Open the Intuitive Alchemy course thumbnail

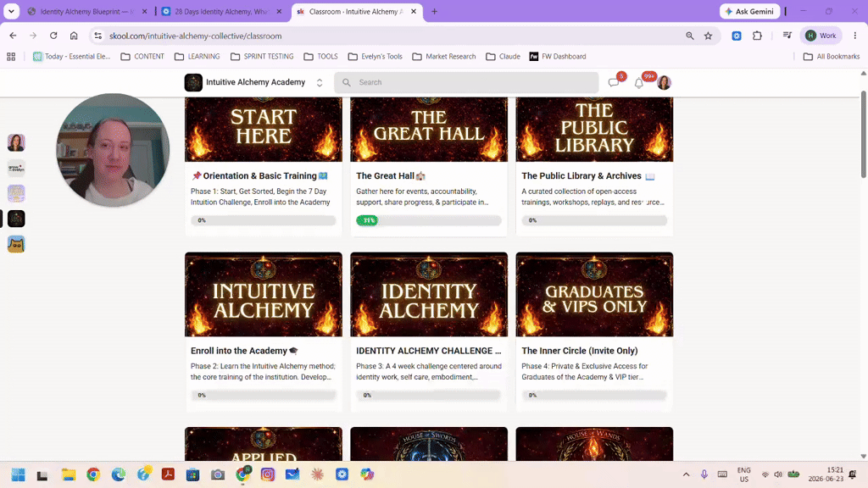(x=264, y=294)
